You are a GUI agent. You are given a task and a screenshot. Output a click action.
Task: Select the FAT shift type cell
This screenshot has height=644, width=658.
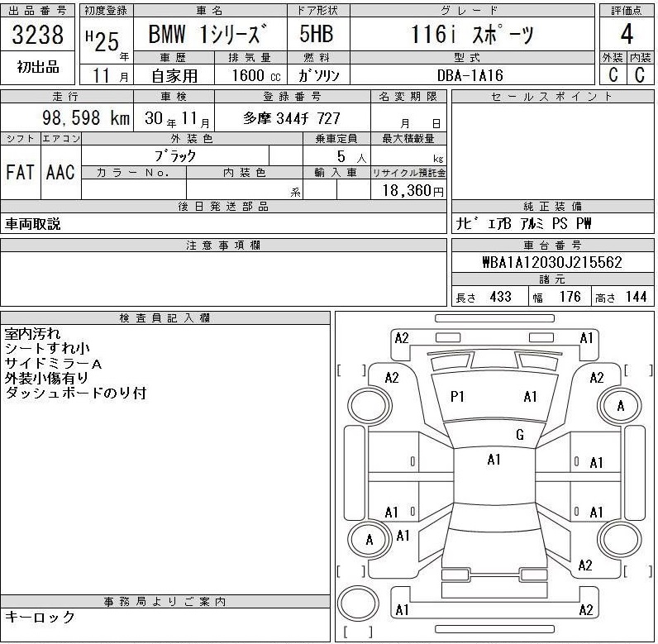(x=21, y=172)
